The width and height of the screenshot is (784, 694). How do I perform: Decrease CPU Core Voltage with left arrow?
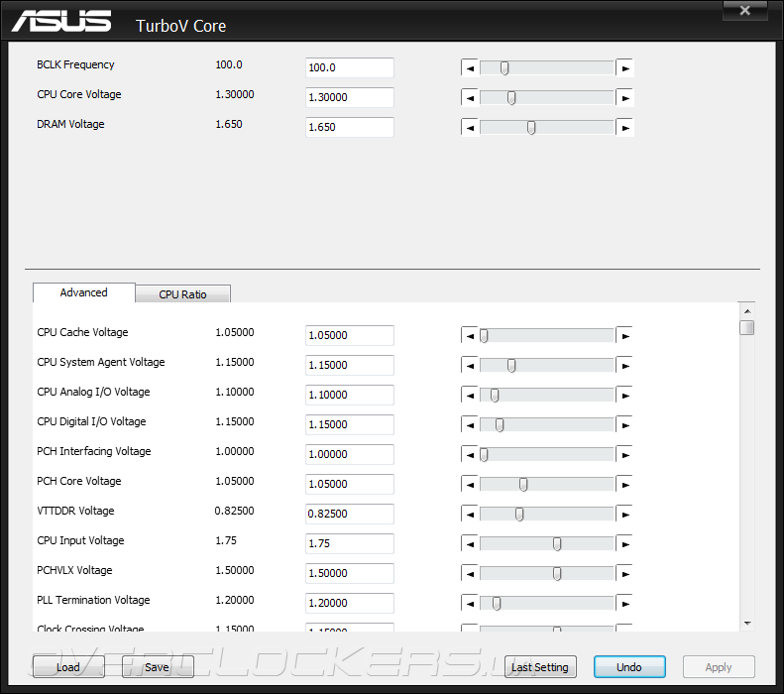coord(470,98)
